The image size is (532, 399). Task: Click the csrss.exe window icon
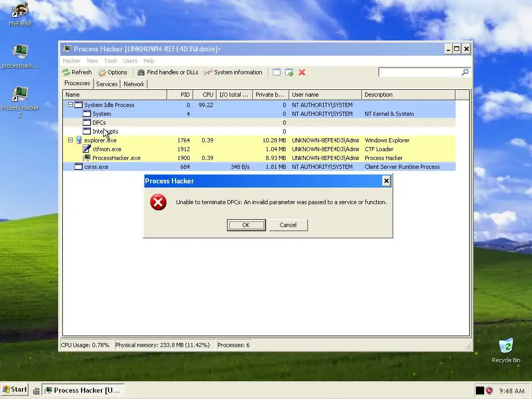tap(78, 167)
